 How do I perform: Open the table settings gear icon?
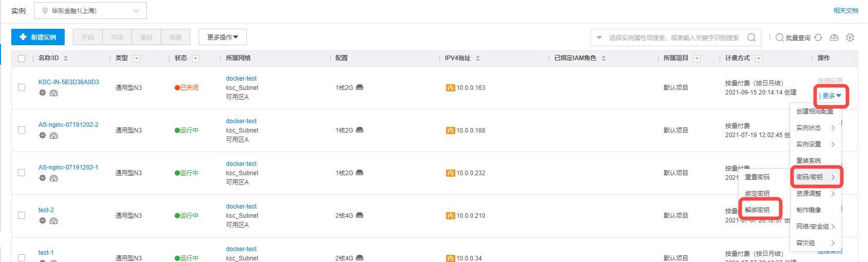click(850, 38)
